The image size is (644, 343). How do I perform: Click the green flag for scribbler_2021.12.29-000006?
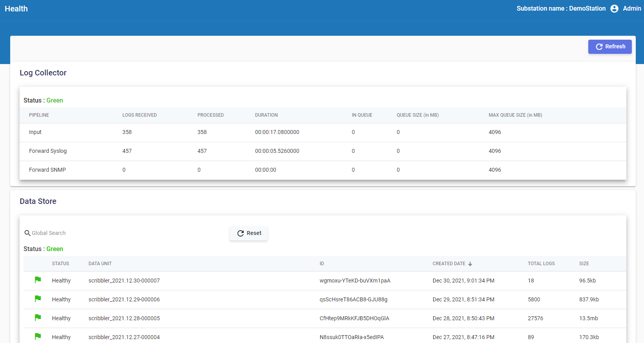[38, 299]
